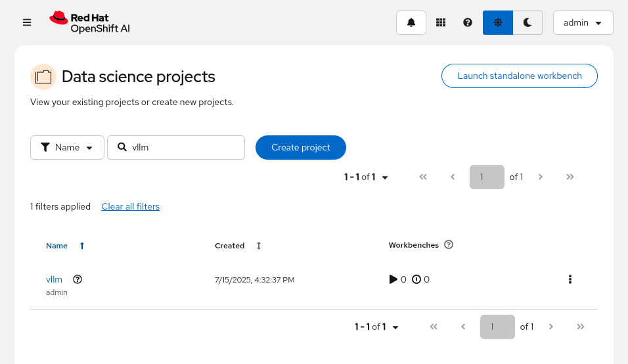Switch to dark theme
Image resolution: width=628 pixels, height=364 pixels.
coord(527,22)
